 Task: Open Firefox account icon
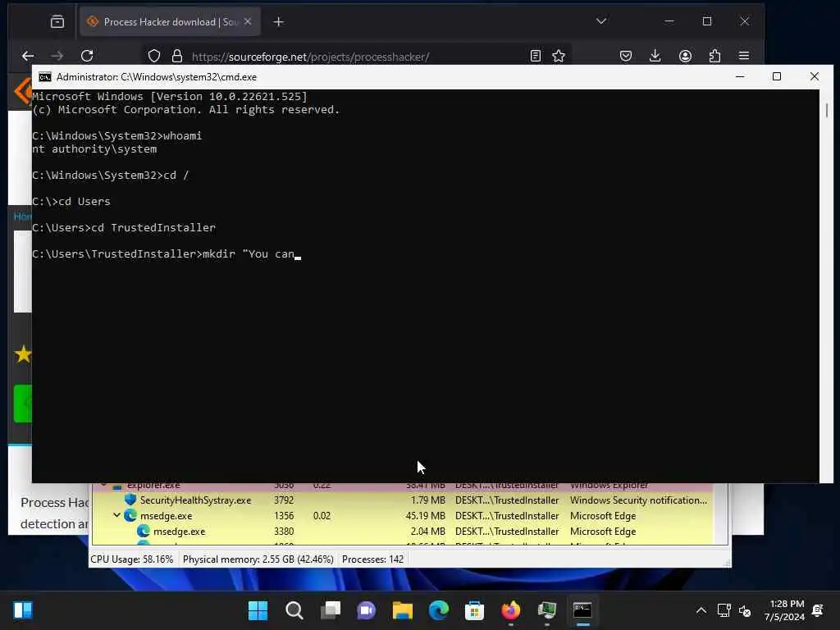685,56
